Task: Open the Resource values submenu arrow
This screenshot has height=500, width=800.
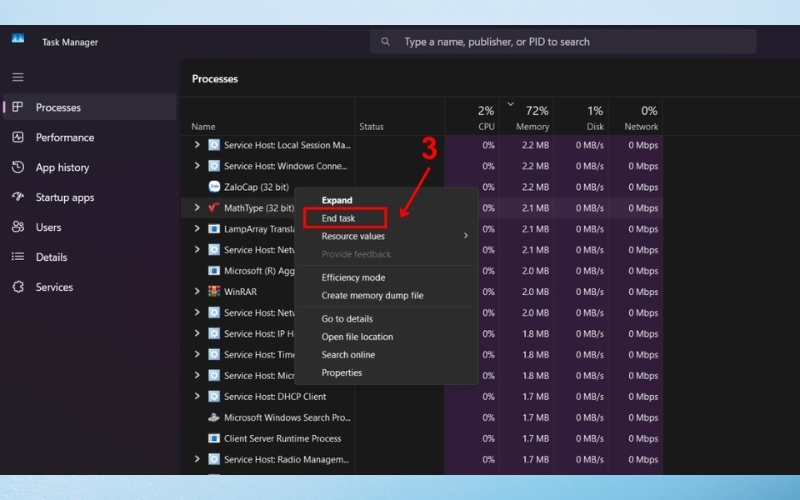Action: coord(465,236)
